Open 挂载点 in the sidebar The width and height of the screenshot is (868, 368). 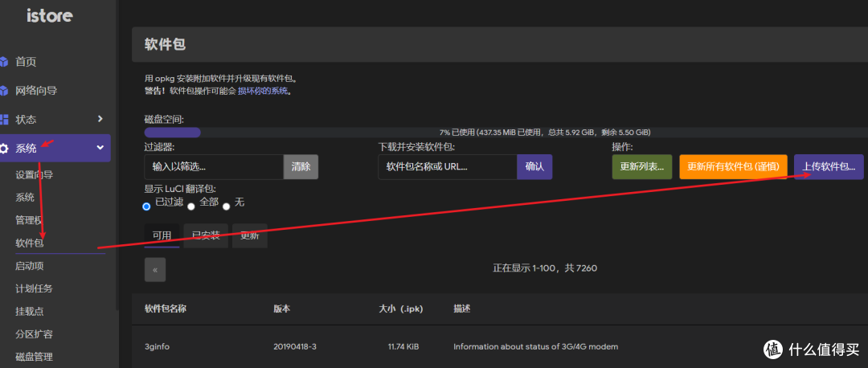[x=30, y=312]
